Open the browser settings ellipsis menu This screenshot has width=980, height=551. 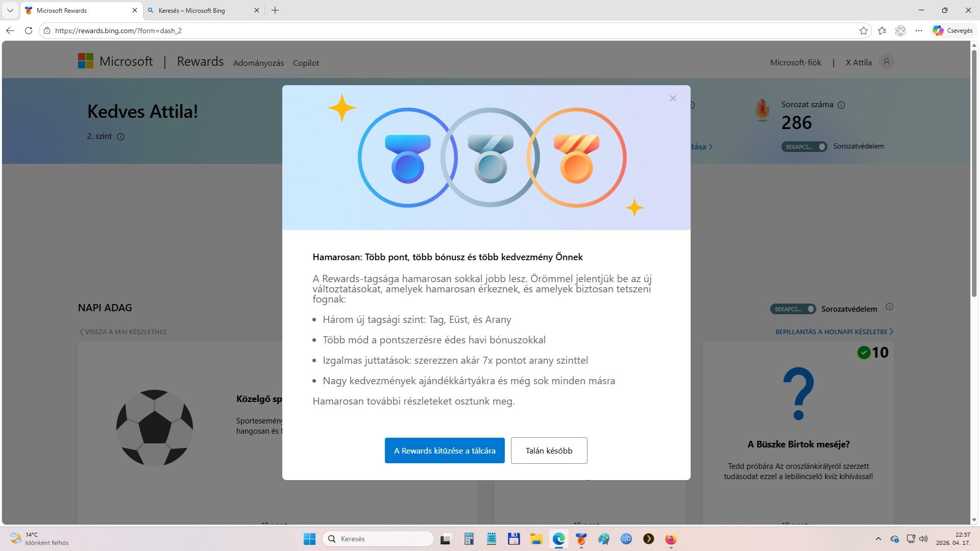(919, 31)
